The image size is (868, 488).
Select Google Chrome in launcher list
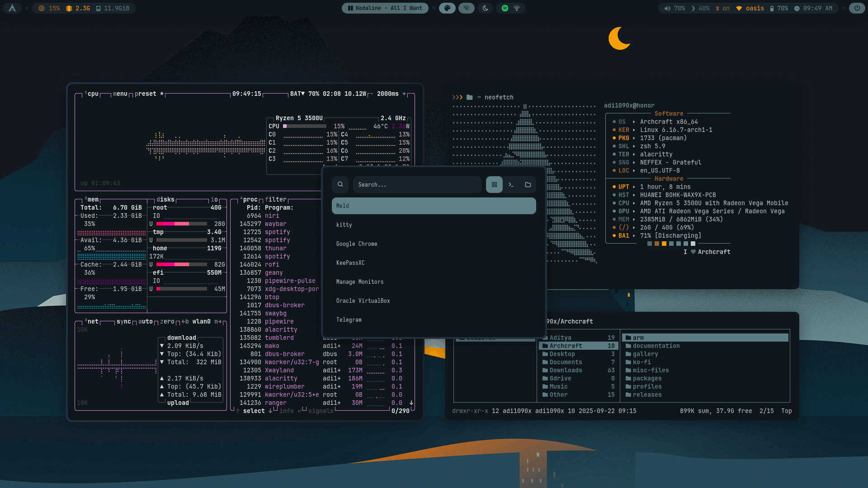click(x=357, y=244)
